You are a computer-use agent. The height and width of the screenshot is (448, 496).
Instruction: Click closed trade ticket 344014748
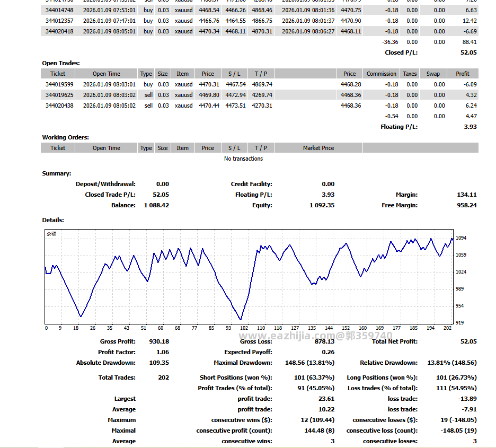(x=59, y=10)
